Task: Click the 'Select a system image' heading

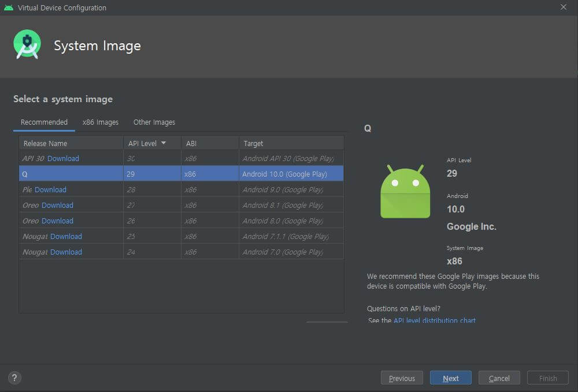Action: tap(63, 99)
